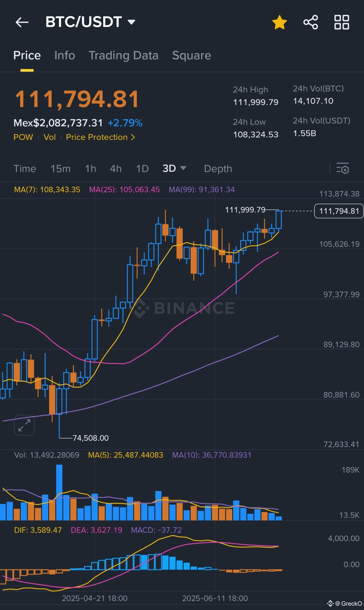
Task: Open the Square tab
Action: pyautogui.click(x=192, y=55)
